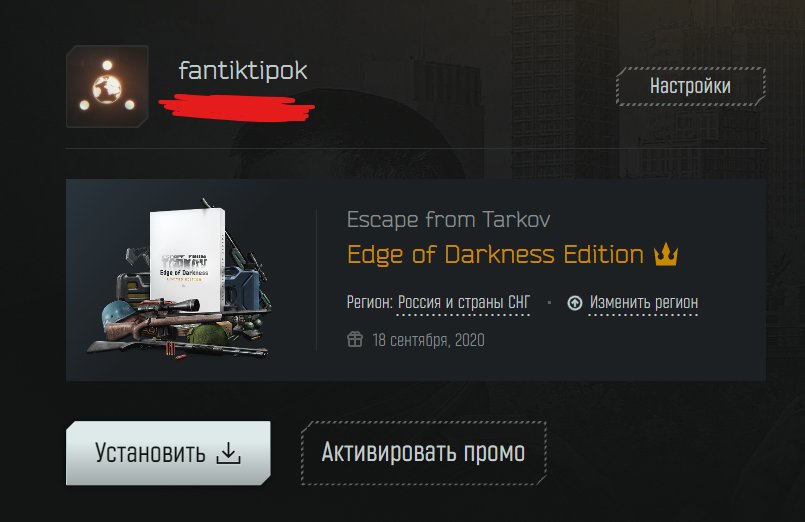Click the Edge of Darkness Edition title
This screenshot has width=805, height=522.
[x=495, y=254]
